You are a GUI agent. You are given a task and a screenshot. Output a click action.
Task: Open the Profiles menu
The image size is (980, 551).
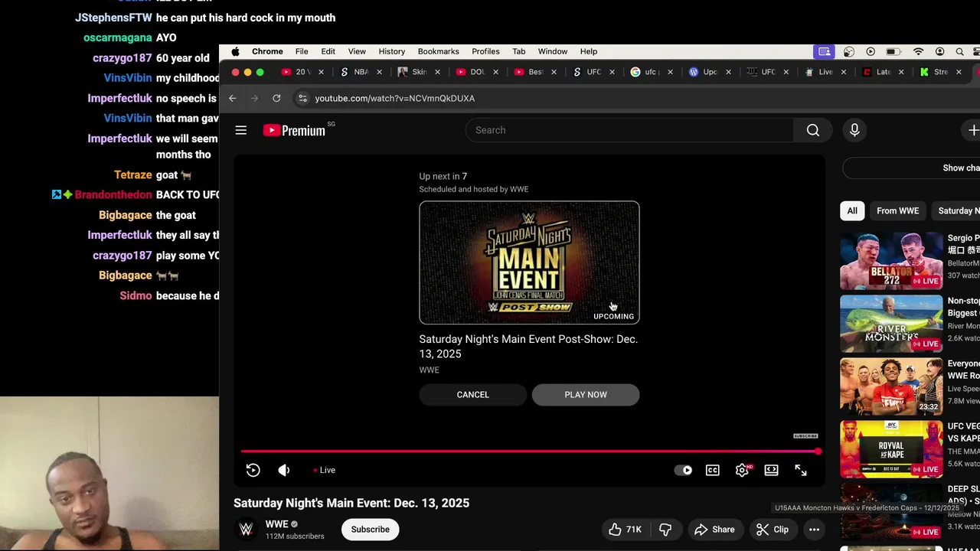pyautogui.click(x=485, y=51)
